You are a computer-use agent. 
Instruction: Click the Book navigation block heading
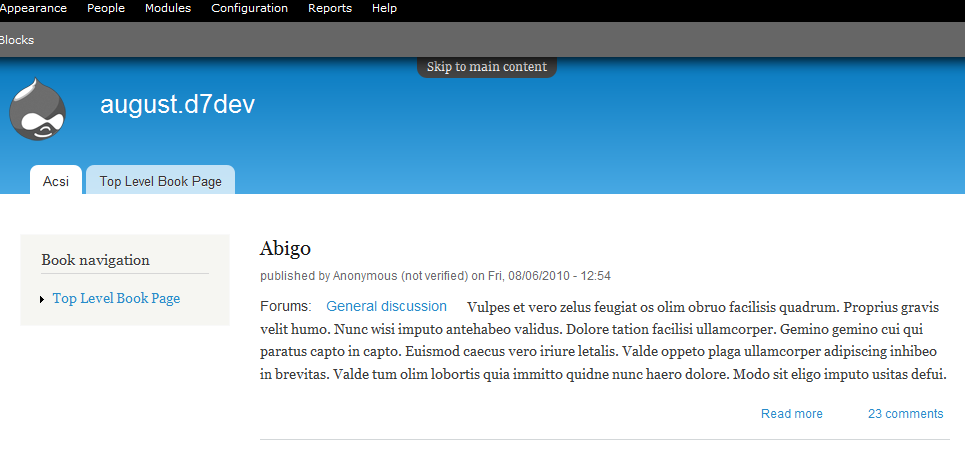(x=95, y=260)
